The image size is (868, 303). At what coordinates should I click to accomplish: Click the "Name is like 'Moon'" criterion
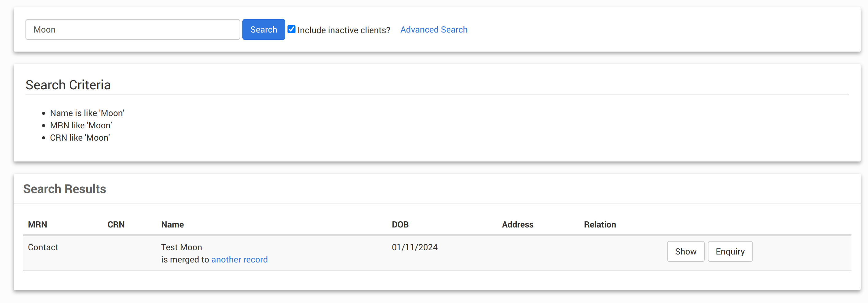(x=87, y=113)
